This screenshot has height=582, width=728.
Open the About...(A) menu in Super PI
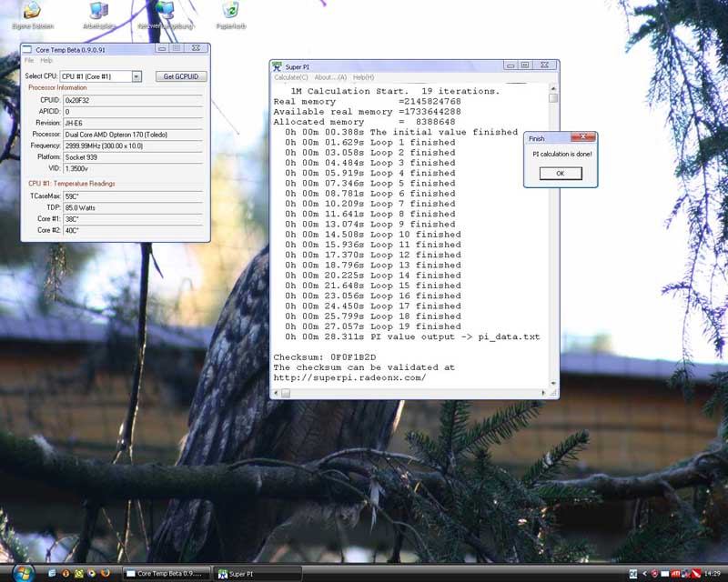click(330, 77)
